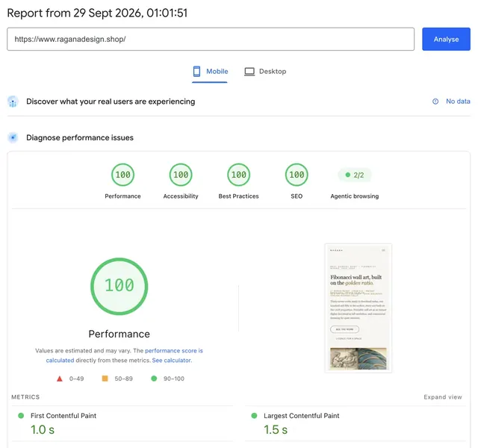The image size is (478, 448).
Task: Switch to the Desktop tab
Action: (x=265, y=72)
